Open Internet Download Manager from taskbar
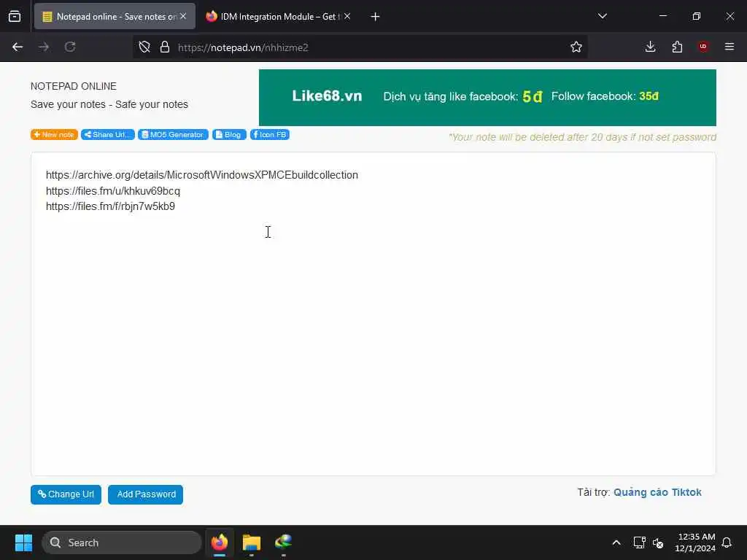 pos(284,542)
